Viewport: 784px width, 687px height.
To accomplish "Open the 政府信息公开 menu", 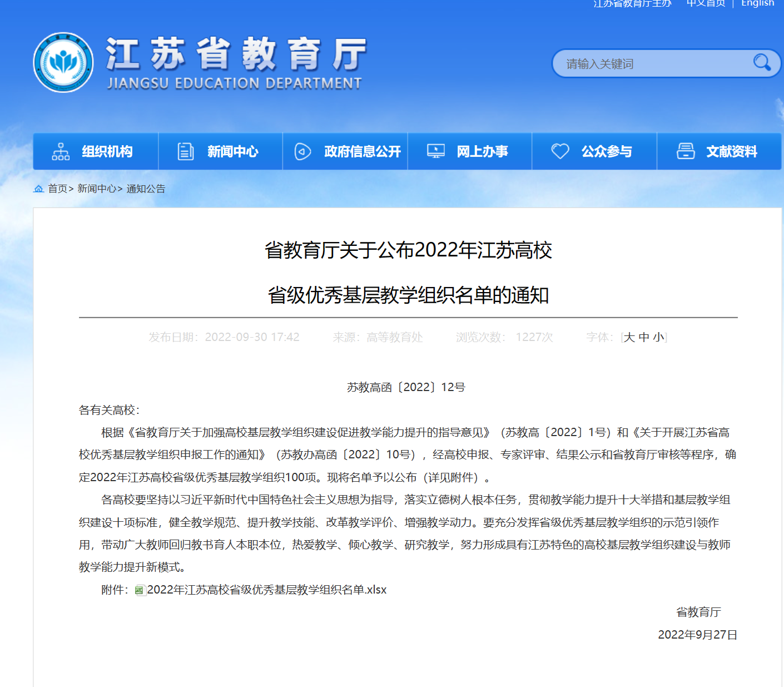I will [x=345, y=151].
